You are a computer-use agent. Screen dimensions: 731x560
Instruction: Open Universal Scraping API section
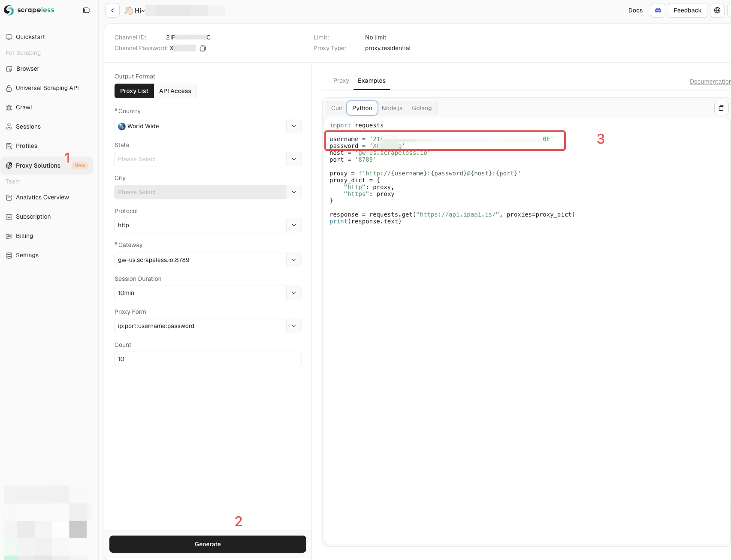(x=47, y=88)
